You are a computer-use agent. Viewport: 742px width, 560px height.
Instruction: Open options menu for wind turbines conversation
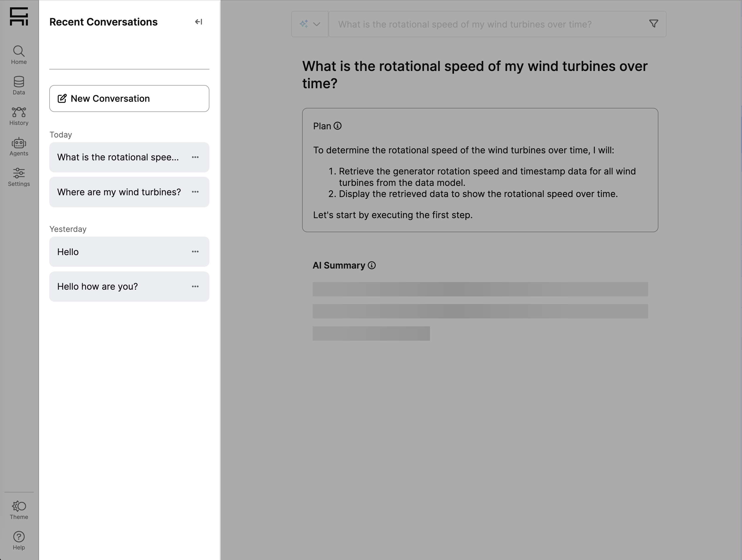pyautogui.click(x=195, y=192)
